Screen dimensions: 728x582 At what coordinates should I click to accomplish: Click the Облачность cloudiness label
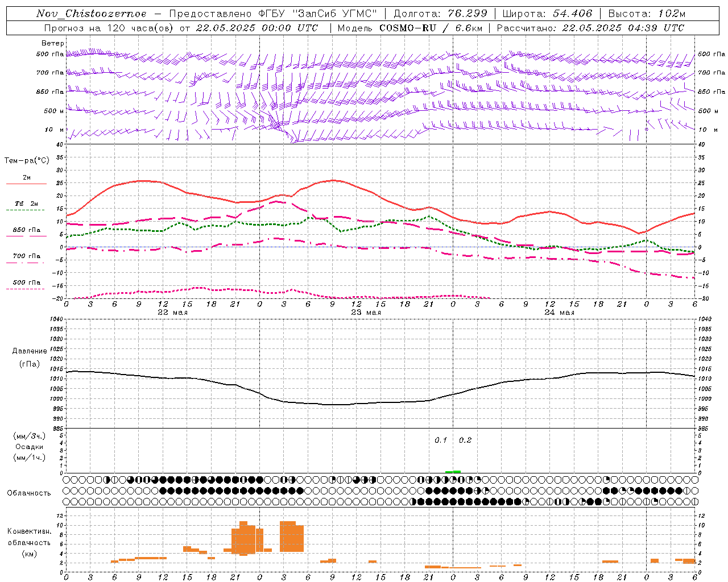click(29, 493)
